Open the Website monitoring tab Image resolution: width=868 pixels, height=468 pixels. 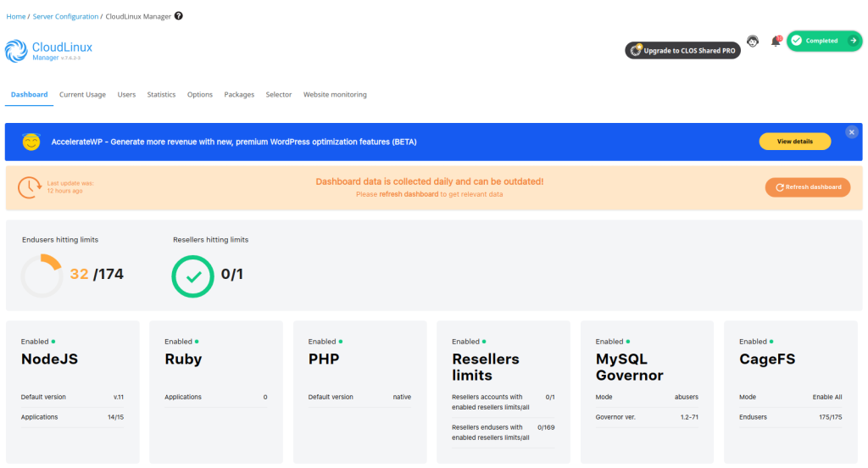335,95
